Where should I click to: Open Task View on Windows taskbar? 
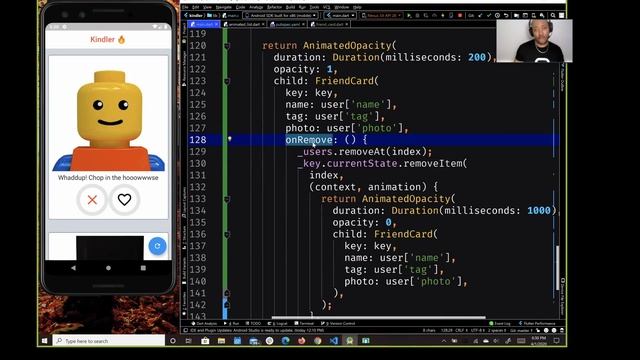pyautogui.click(x=188, y=340)
